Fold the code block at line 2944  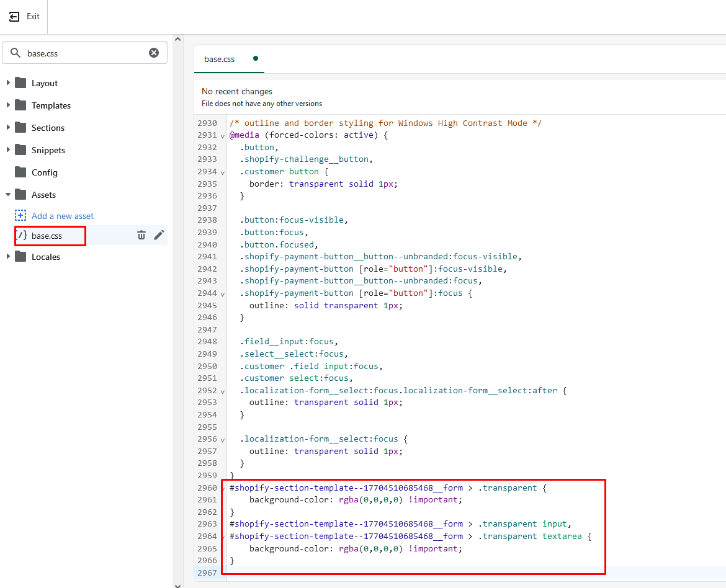(x=223, y=294)
